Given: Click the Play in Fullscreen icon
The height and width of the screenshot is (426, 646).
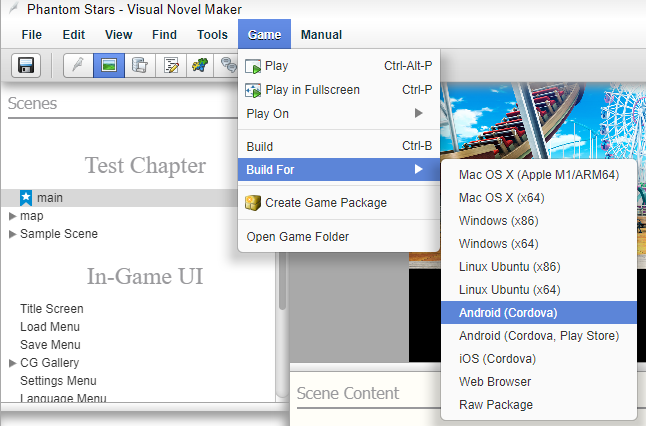Looking at the screenshot, I should pyautogui.click(x=253, y=90).
